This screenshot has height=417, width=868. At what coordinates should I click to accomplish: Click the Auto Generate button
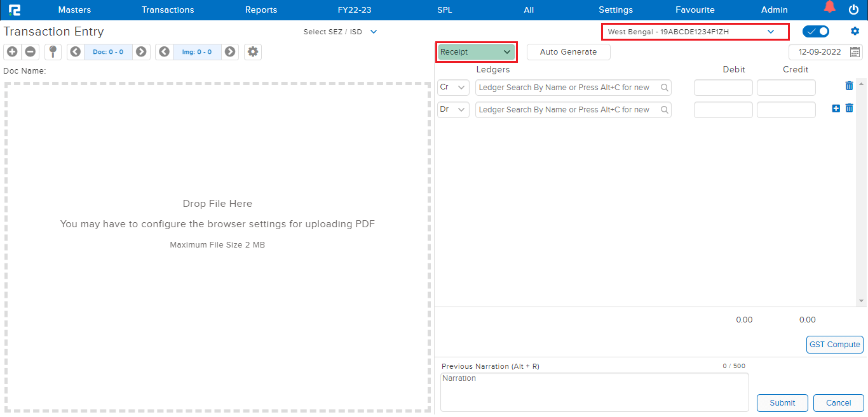coord(568,52)
